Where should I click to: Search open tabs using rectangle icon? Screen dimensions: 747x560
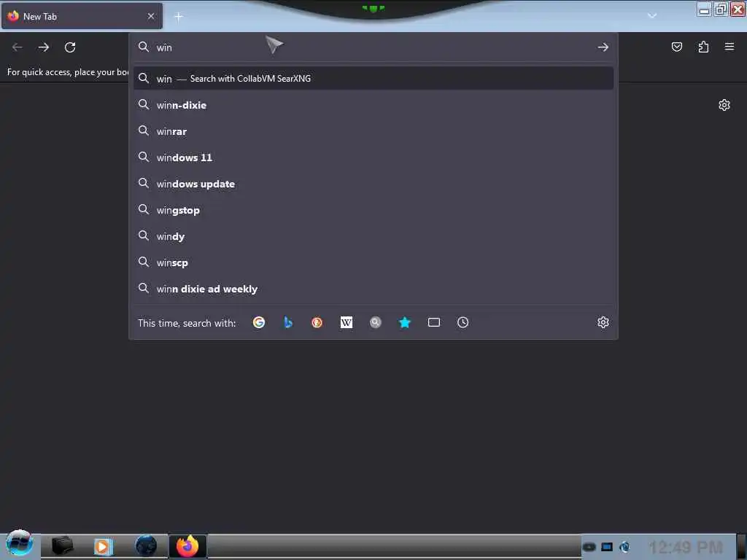point(433,322)
